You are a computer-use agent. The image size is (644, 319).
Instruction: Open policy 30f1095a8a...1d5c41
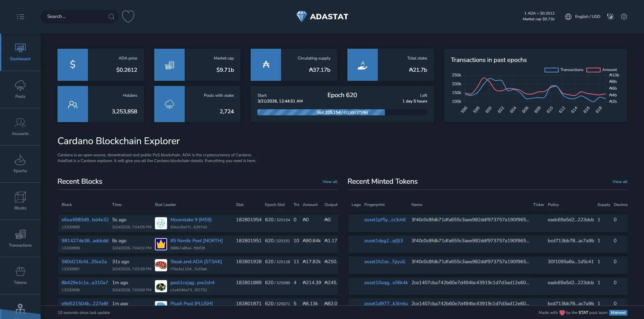571,261
